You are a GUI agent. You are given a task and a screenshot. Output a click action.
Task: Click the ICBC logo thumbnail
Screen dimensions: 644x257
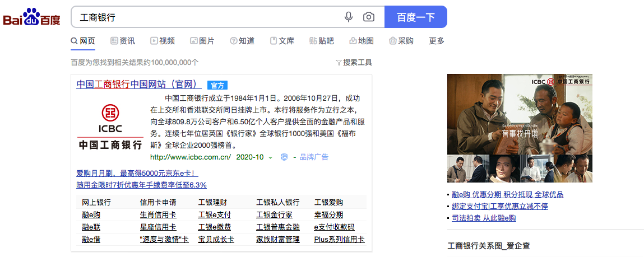tap(110, 127)
